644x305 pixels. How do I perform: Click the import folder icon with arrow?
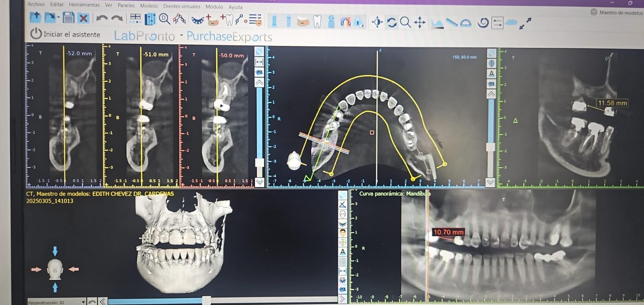click(50, 17)
